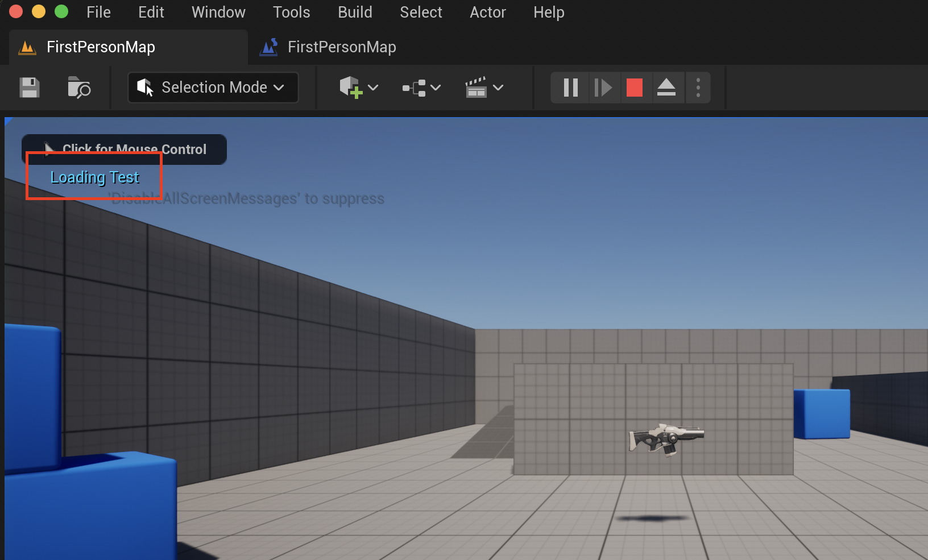Image resolution: width=928 pixels, height=560 pixels.
Task: Click the rifle pickup in the viewport
Action: [665, 438]
